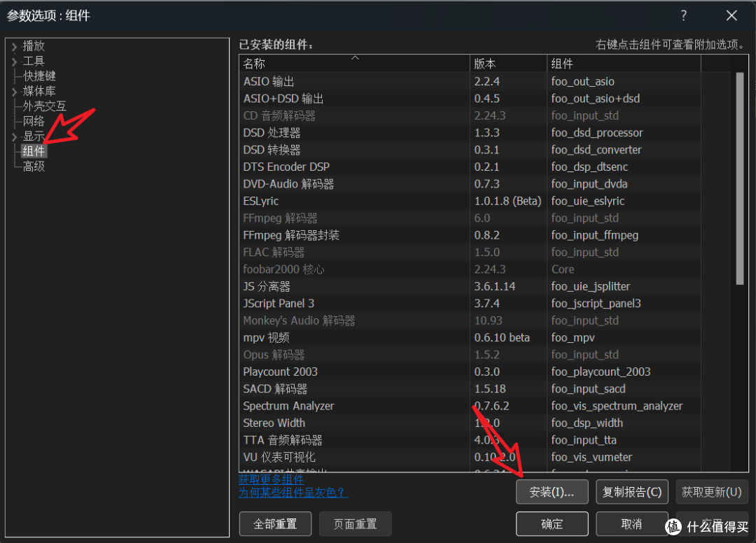
Task: Expand the 显示 tree node
Action: pos(14,137)
